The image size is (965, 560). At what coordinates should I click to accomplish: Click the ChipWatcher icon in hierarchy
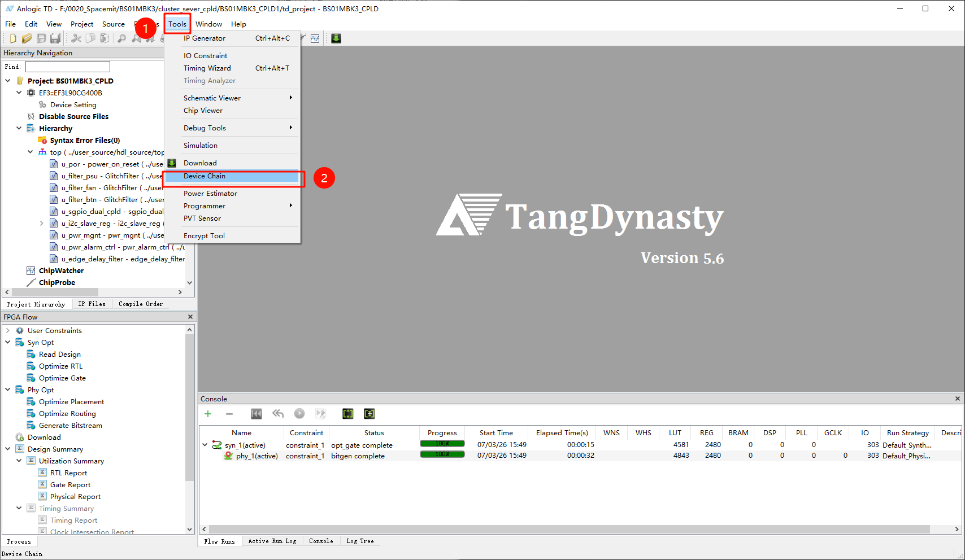click(x=31, y=271)
